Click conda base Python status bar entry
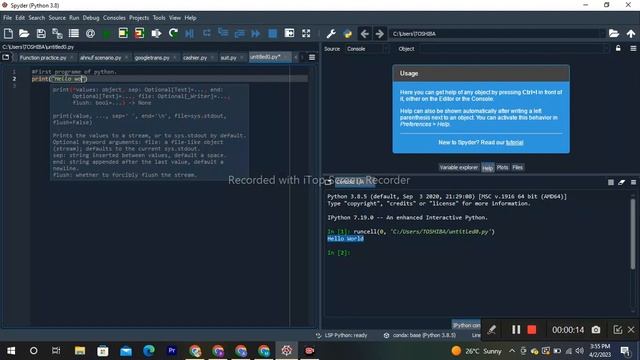The image size is (640, 360). [x=420, y=335]
